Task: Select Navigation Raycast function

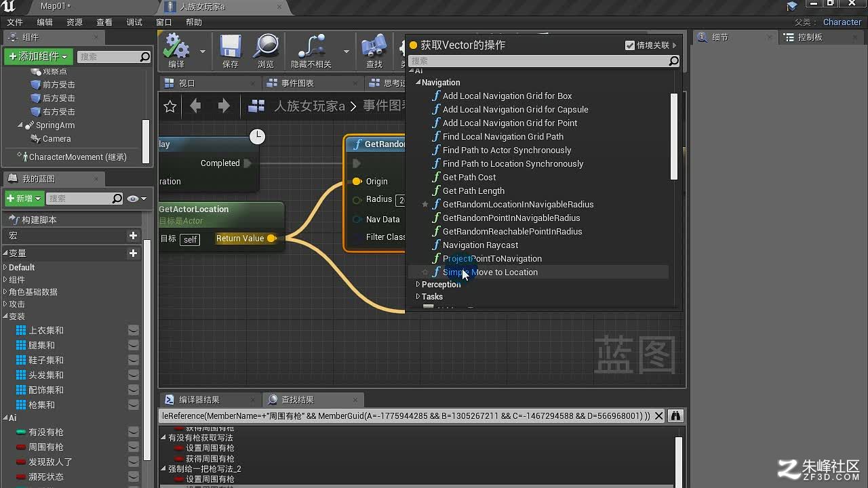Action: point(481,245)
